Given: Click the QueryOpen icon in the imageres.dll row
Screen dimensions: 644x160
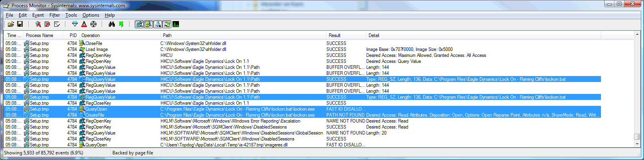Looking at the screenshot, I should (82, 145).
